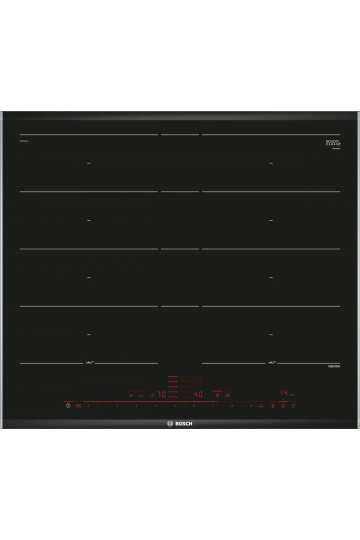Tap the PowerBoost symbol after level 9
360x540 pixels.
tap(261, 406)
